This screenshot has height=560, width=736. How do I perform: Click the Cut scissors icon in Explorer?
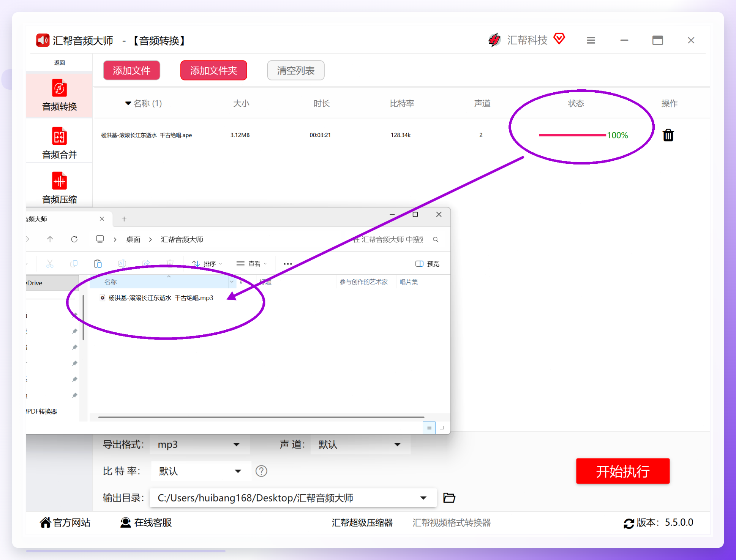tap(50, 264)
